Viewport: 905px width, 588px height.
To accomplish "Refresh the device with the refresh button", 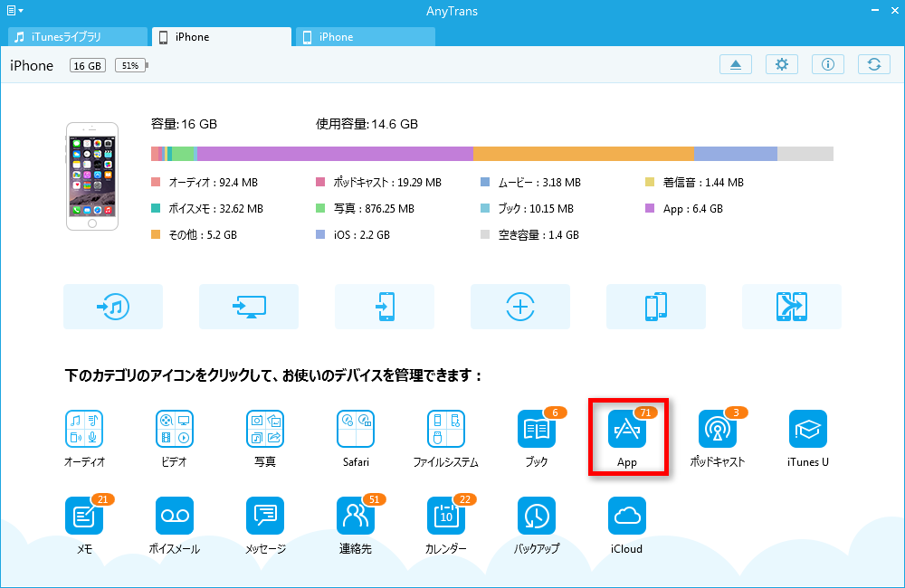I will point(874,64).
